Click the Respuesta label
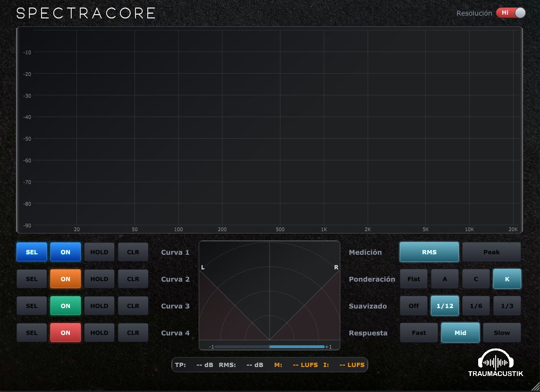 [368, 333]
